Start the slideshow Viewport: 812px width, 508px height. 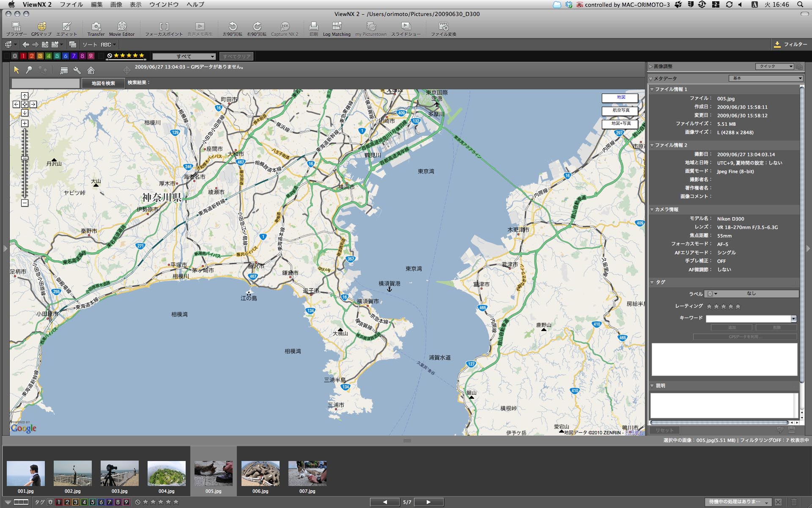[406, 29]
